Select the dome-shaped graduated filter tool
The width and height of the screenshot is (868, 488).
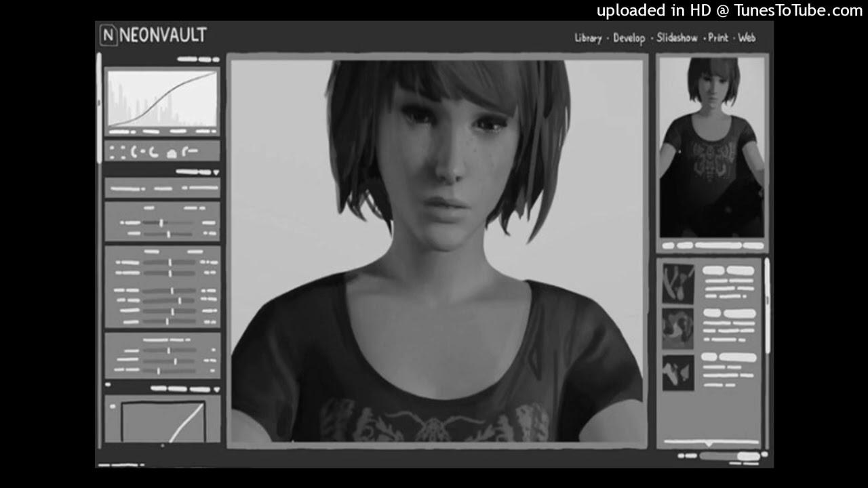172,153
